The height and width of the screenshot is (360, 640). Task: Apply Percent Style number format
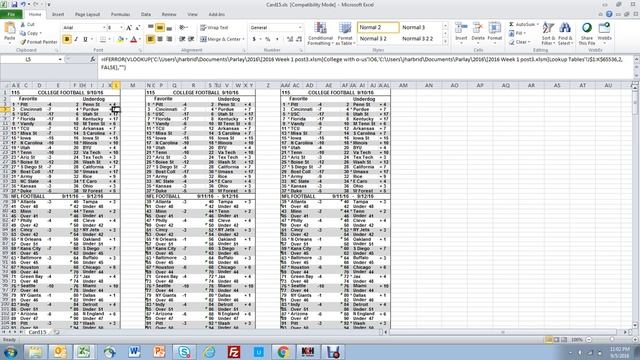[268, 39]
